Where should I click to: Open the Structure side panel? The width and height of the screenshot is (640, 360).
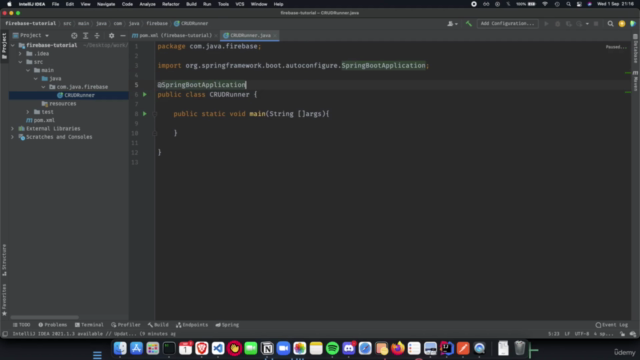pos(4,260)
